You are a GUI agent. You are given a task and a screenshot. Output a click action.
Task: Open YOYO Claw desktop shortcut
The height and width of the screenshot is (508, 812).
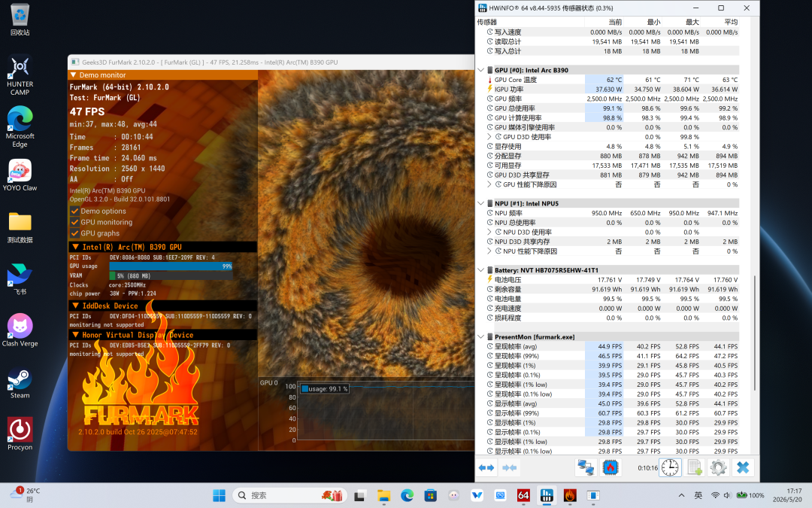tap(20, 175)
